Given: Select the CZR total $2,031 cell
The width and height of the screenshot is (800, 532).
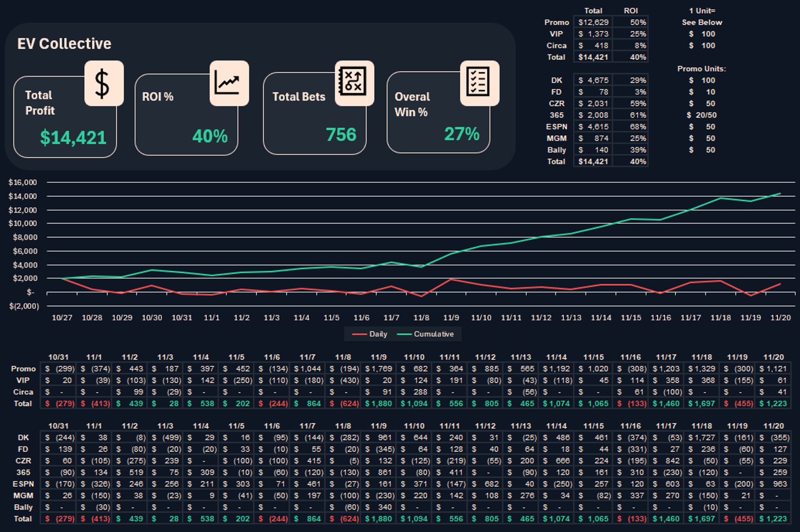Looking at the screenshot, I should 593,103.
